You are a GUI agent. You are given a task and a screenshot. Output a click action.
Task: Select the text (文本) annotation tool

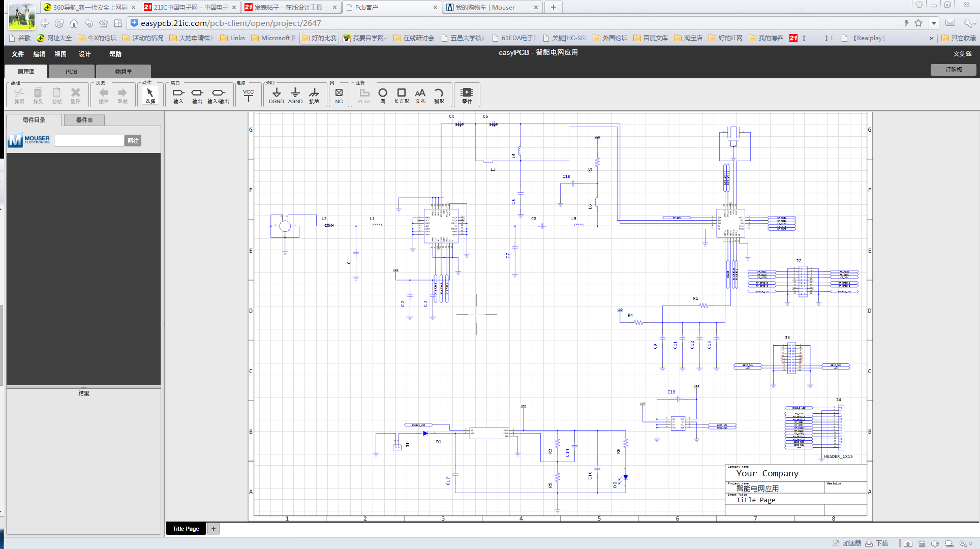click(x=420, y=95)
